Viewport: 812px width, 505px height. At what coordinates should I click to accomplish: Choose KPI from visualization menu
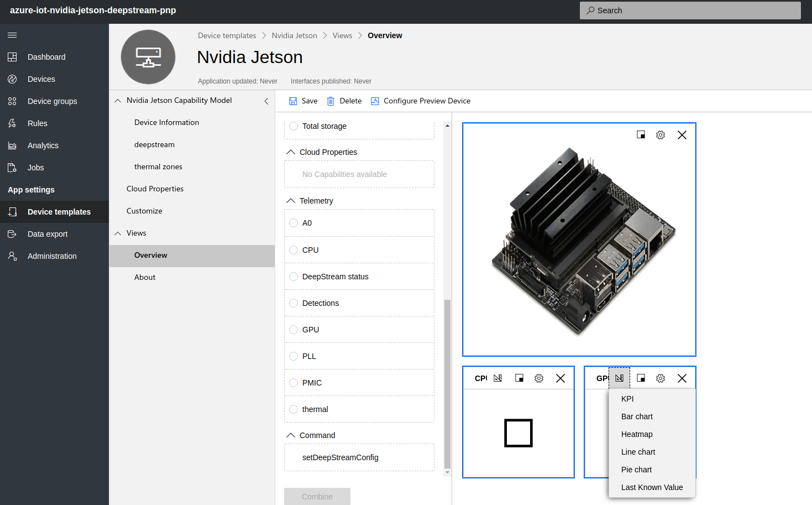[652, 399]
